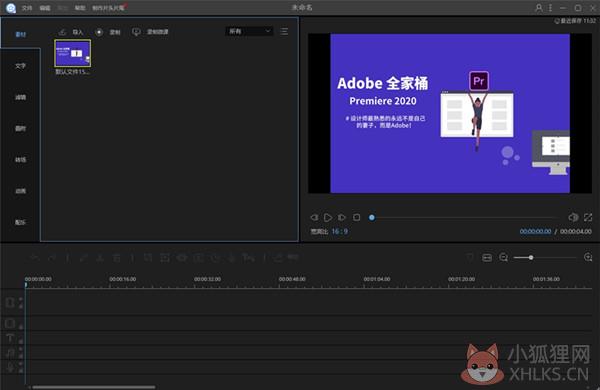Viewport: 600px width, 390px height.
Task: Play the preview video
Action: click(328, 217)
